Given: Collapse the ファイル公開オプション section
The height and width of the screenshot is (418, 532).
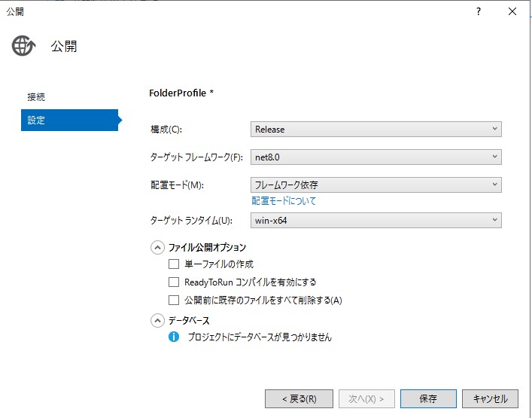Looking at the screenshot, I should click(157, 248).
